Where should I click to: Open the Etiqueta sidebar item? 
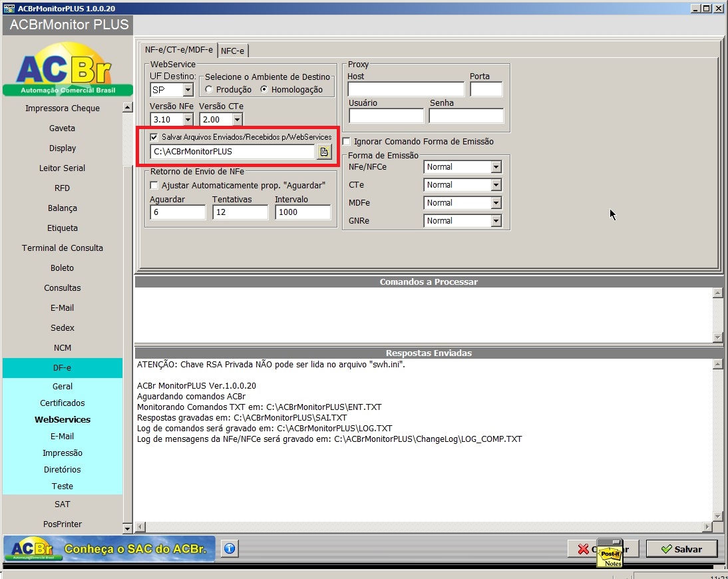click(62, 228)
